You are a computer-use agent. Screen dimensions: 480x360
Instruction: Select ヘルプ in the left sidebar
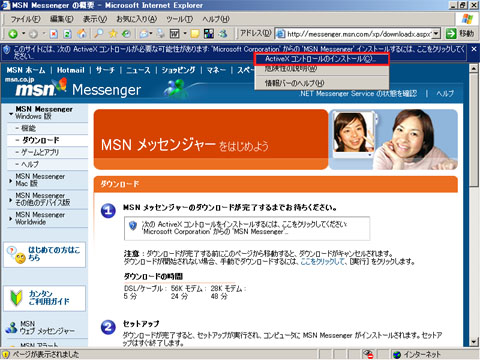pos(30,164)
